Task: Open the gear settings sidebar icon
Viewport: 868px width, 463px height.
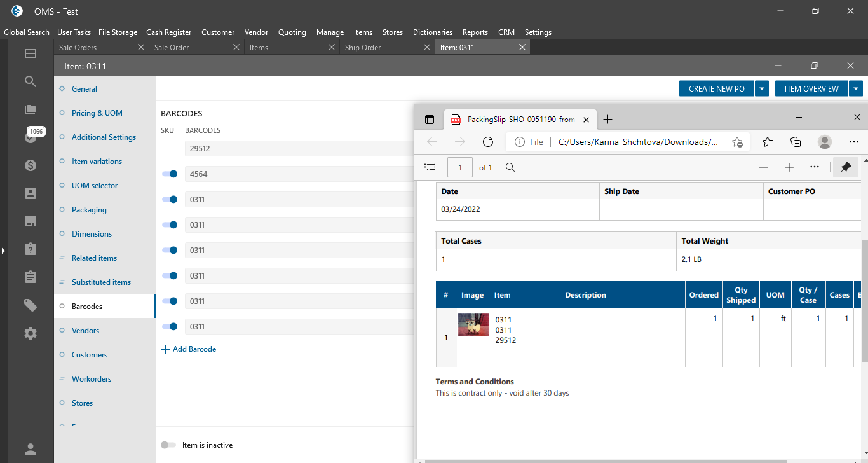Action: click(30, 333)
